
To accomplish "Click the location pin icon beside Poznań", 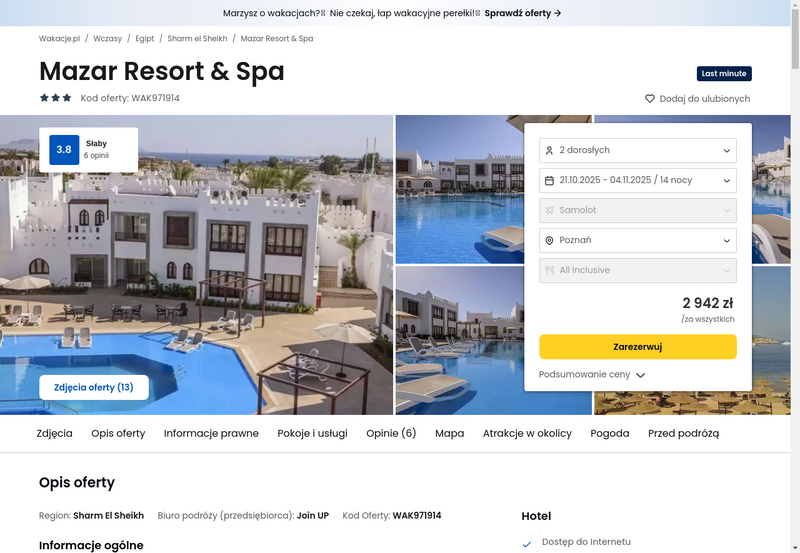I will [x=549, y=240].
